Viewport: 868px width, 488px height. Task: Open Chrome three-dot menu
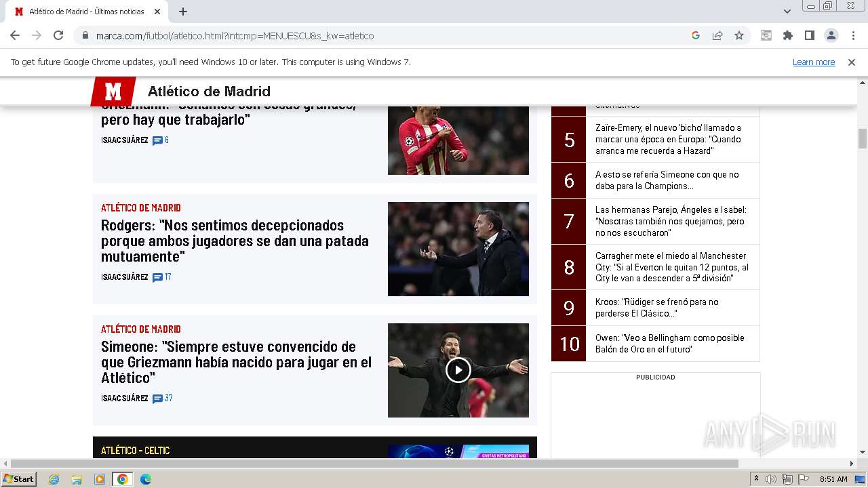tap(853, 35)
